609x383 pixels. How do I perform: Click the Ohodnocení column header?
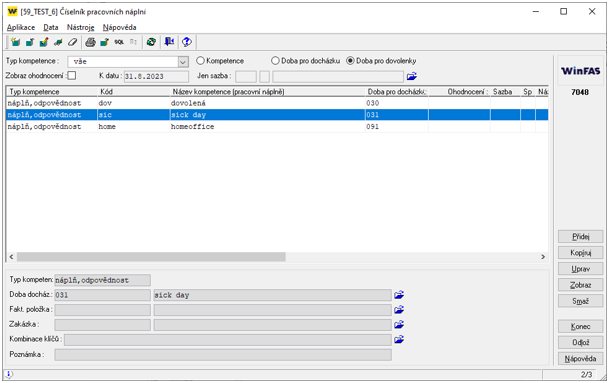coord(459,92)
